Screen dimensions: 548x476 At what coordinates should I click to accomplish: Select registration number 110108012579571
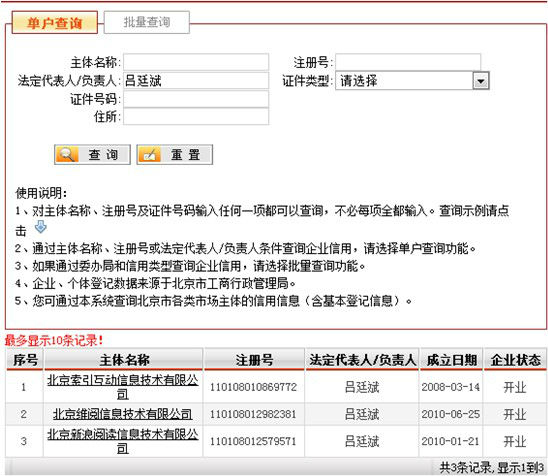tap(253, 441)
